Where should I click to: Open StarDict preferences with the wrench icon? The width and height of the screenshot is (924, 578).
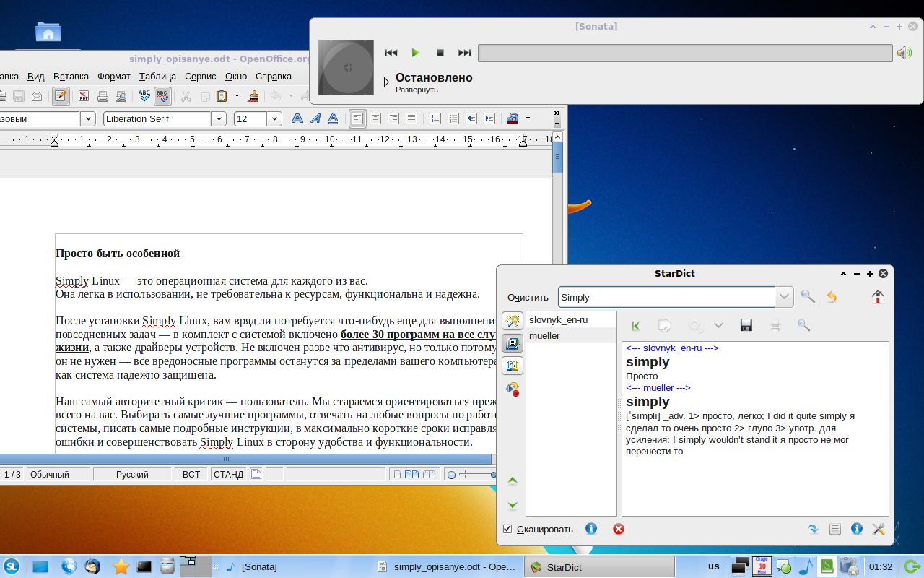pyautogui.click(x=879, y=529)
